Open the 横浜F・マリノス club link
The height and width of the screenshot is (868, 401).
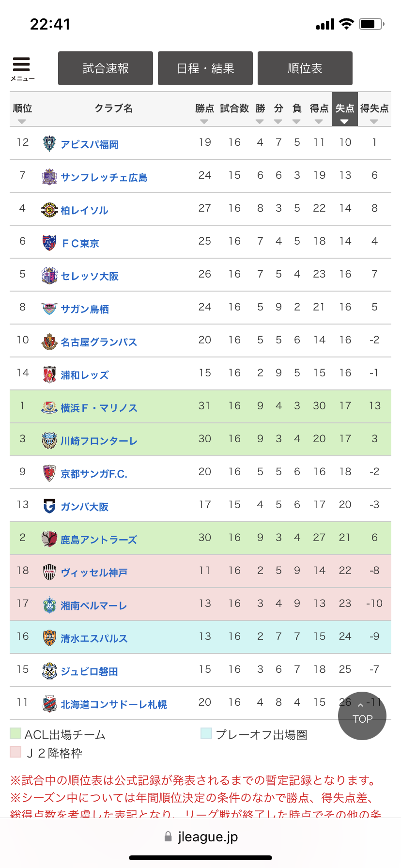tap(99, 408)
